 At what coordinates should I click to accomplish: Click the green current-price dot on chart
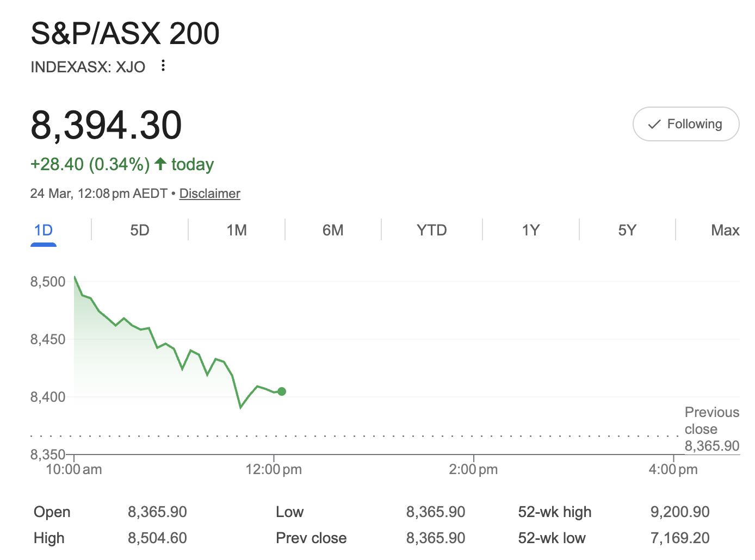pos(282,391)
